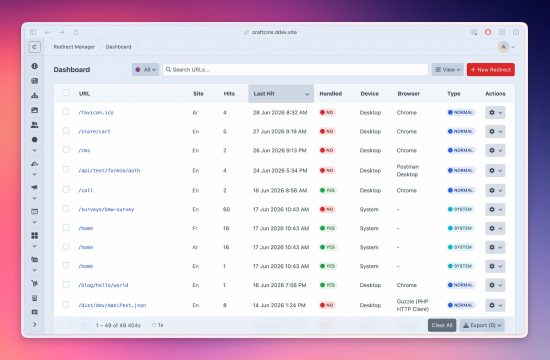Expand the chevron below the circle sidebar icon
550x360 pixels.
pos(34,151)
